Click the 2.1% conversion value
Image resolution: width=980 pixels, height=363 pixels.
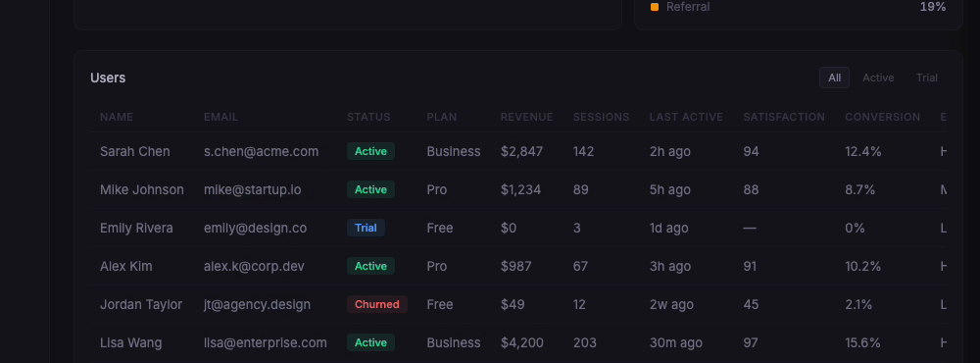pyautogui.click(x=858, y=304)
